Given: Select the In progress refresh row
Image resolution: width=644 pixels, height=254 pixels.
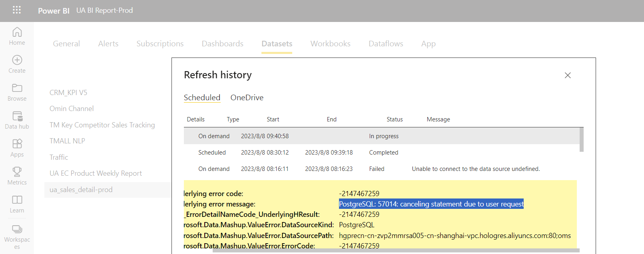Looking at the screenshot, I should (x=382, y=136).
